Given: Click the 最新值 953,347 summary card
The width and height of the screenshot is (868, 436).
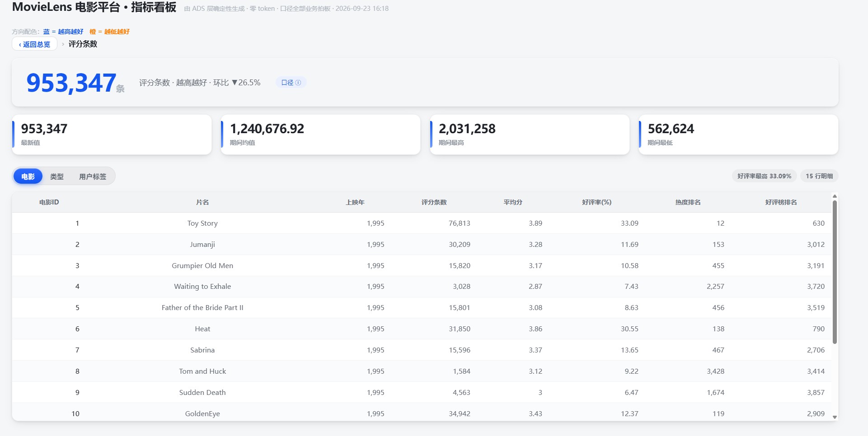Looking at the screenshot, I should [x=112, y=135].
